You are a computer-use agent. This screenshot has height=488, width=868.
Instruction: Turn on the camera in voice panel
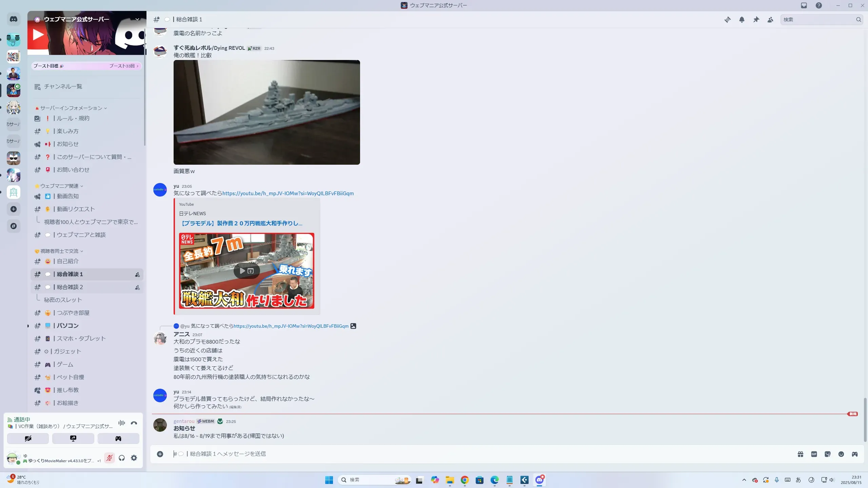click(x=28, y=439)
